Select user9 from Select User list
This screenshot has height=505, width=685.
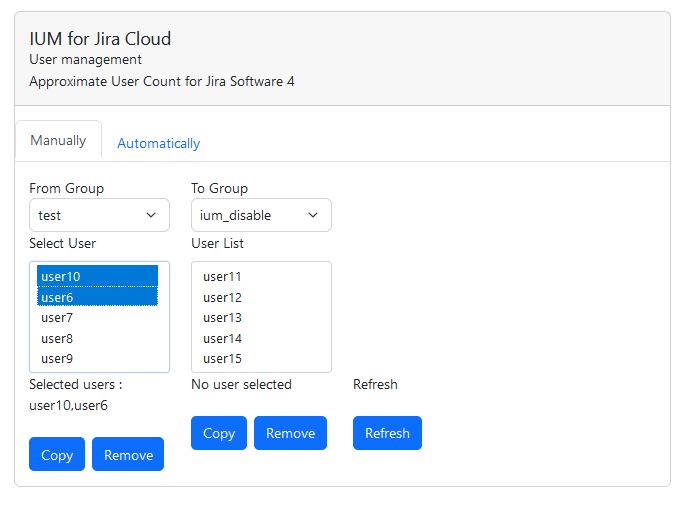[x=97, y=358]
